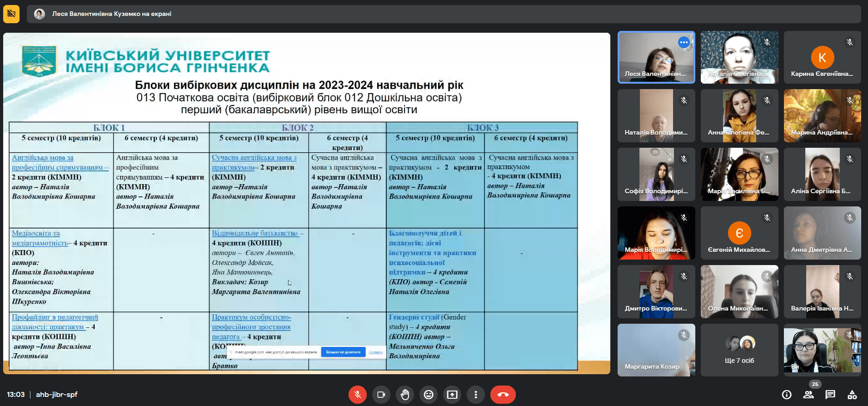Click the blue stop sharing button in the banner
Screen dimensions: 868x406
[343, 352]
